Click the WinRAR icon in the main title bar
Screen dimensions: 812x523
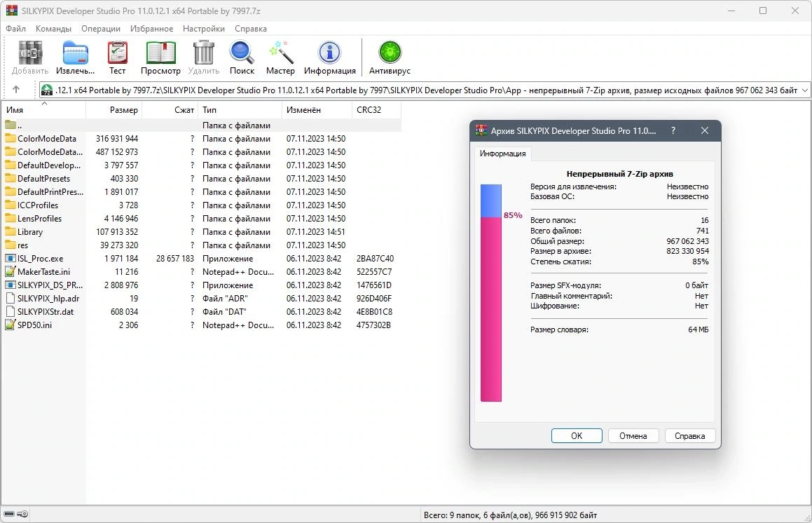point(11,11)
